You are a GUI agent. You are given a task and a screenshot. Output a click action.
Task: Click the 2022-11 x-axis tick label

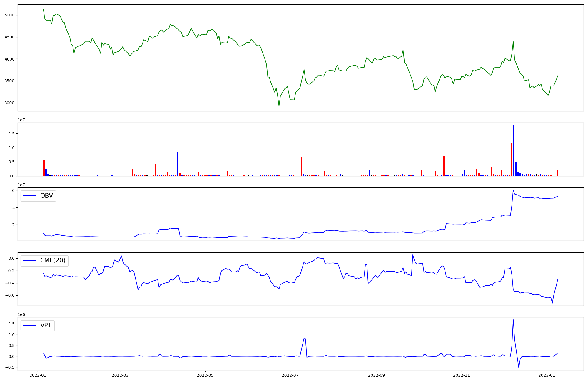click(x=462, y=375)
